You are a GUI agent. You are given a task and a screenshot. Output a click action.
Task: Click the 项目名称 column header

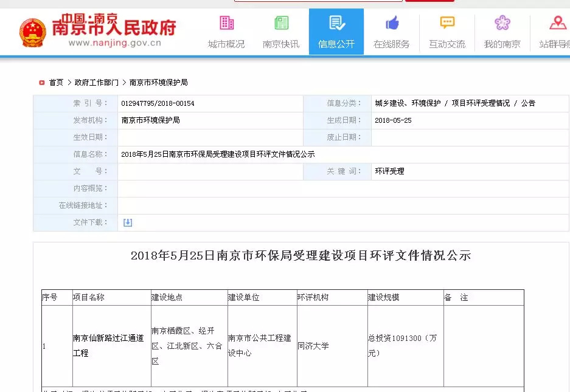[89, 298]
